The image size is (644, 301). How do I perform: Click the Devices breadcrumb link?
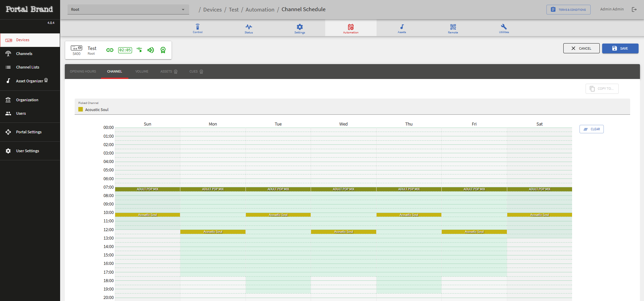[212, 9]
